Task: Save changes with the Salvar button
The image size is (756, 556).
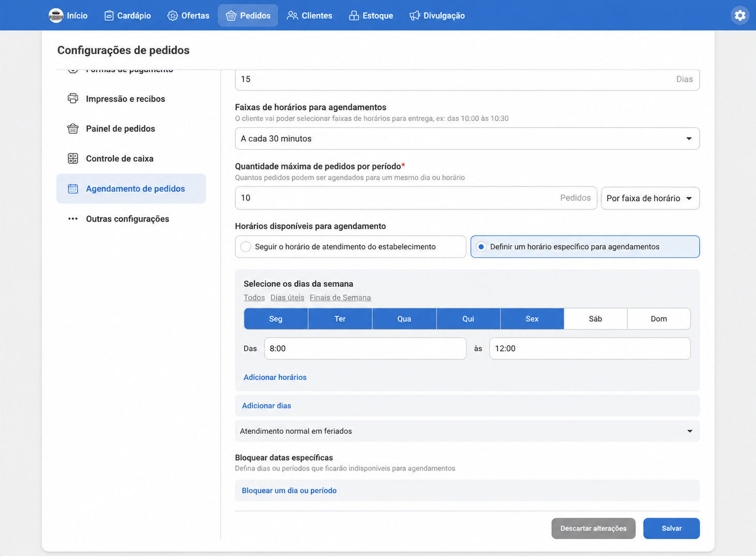Action: point(671,528)
